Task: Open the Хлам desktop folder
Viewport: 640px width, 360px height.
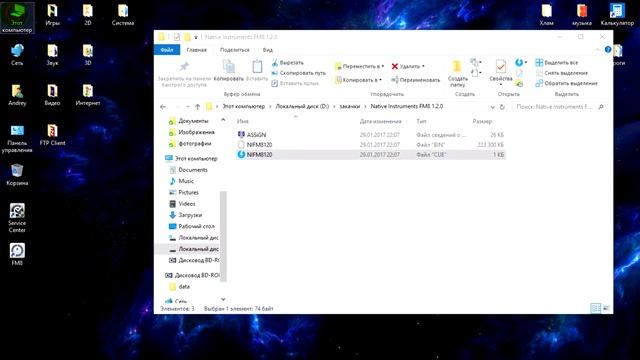Action: point(547,15)
